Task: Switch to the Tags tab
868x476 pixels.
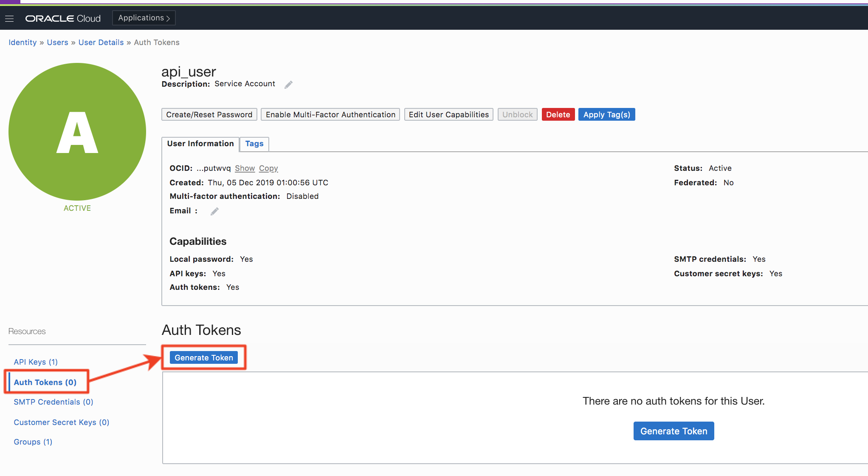Action: coord(254,144)
